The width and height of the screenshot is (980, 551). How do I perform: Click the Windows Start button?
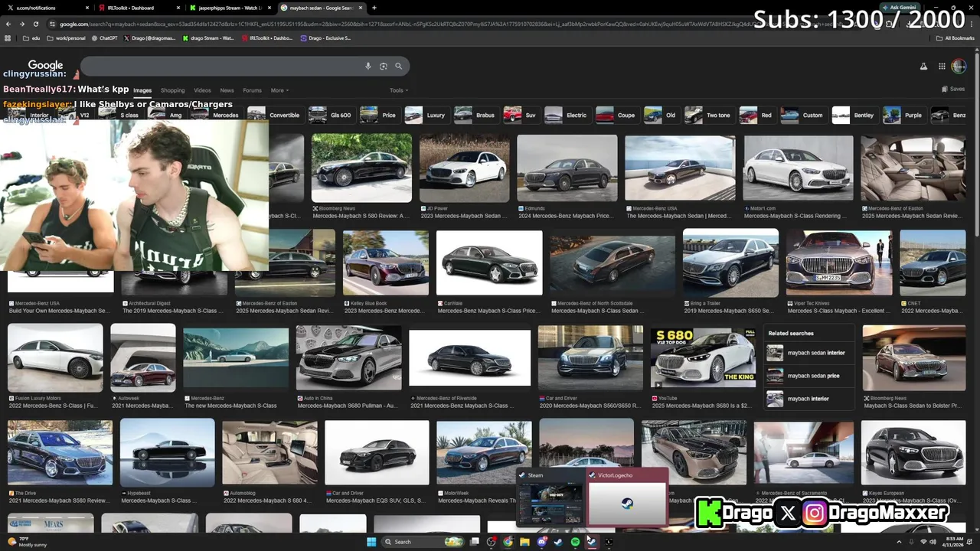371,542
